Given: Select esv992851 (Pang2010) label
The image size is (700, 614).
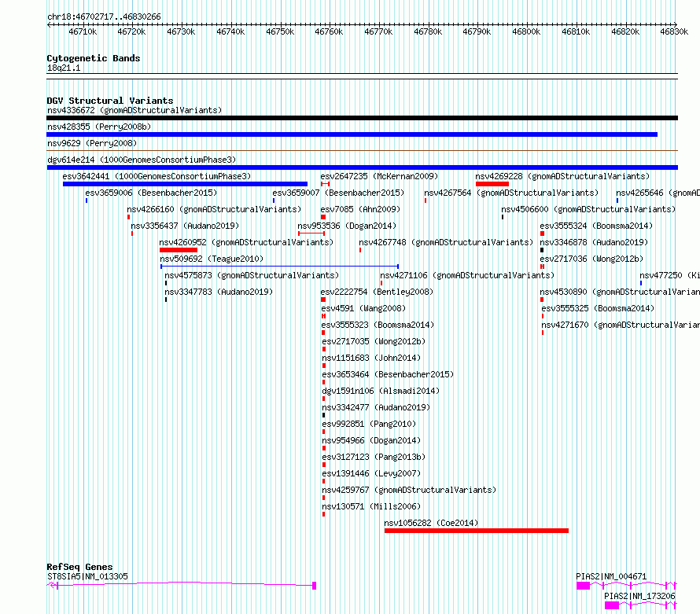Looking at the screenshot, I should click(x=369, y=424).
